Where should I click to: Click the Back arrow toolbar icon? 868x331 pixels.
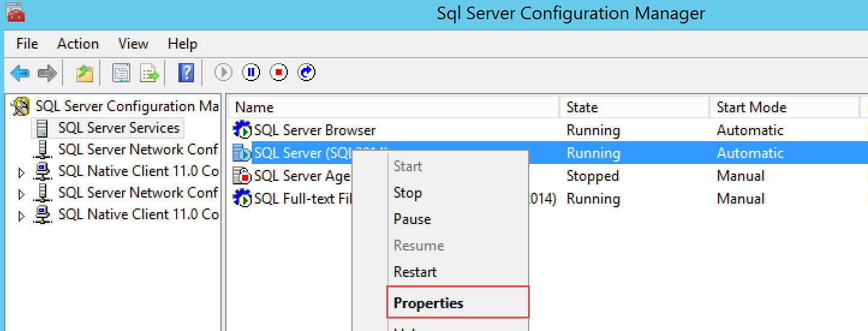pyautogui.click(x=20, y=73)
